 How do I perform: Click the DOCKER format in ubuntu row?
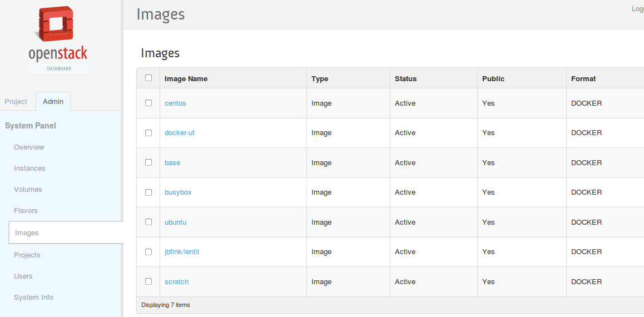pos(587,222)
